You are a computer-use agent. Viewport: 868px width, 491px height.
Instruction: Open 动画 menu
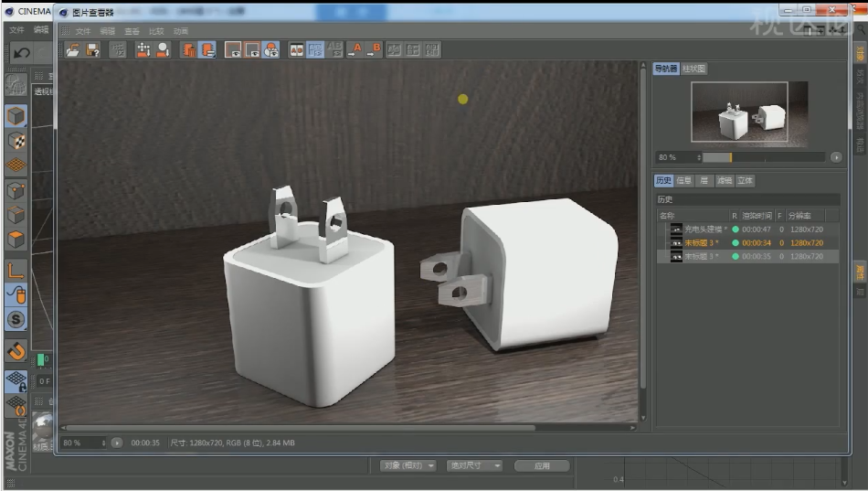coord(181,31)
